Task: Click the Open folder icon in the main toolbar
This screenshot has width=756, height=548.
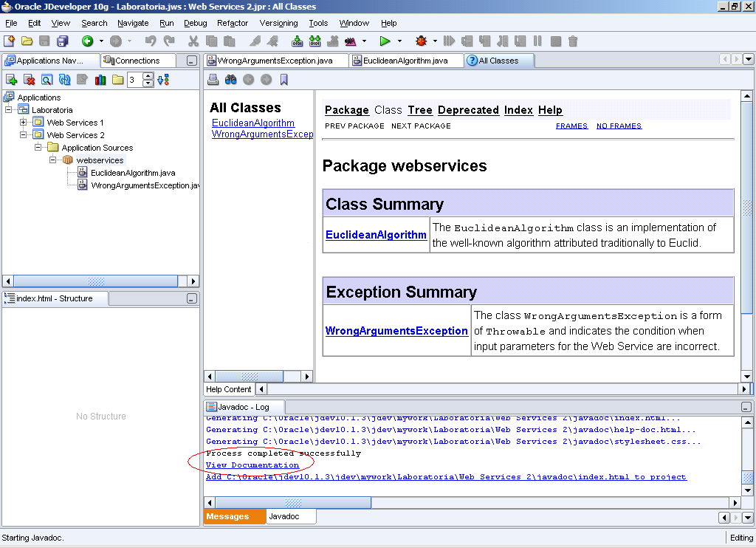Action: (27, 41)
